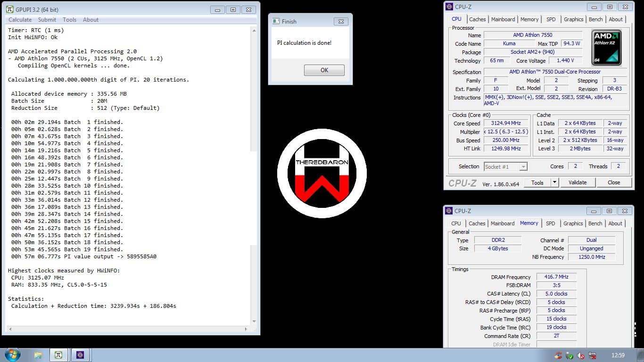The height and width of the screenshot is (362, 644).
Task: Click the Finish dialog's title bar icon
Action: click(x=276, y=21)
